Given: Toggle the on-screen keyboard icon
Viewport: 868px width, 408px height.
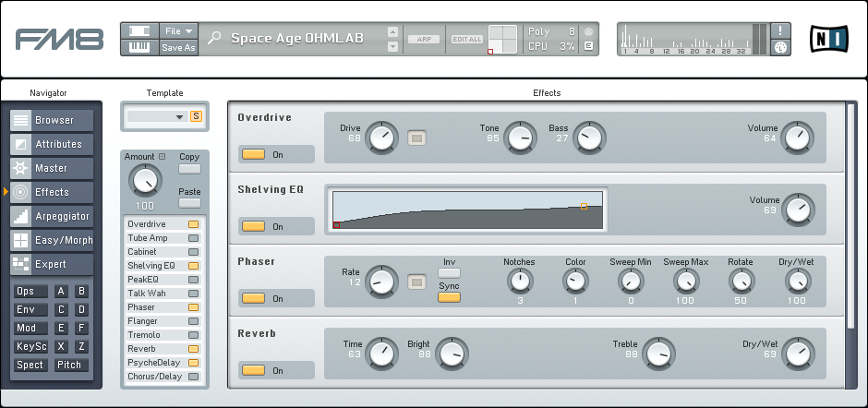Looking at the screenshot, I should pos(139,47).
